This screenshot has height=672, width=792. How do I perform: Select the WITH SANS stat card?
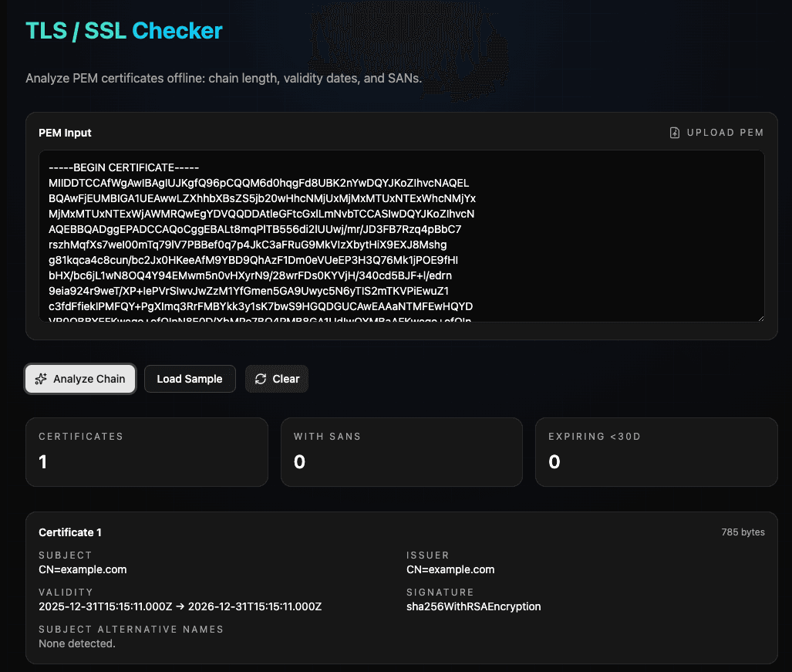pos(401,451)
